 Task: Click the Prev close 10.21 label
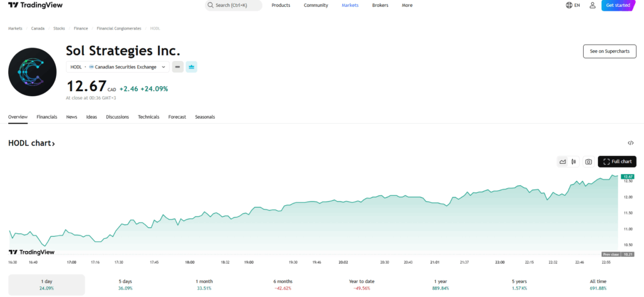[618, 254]
